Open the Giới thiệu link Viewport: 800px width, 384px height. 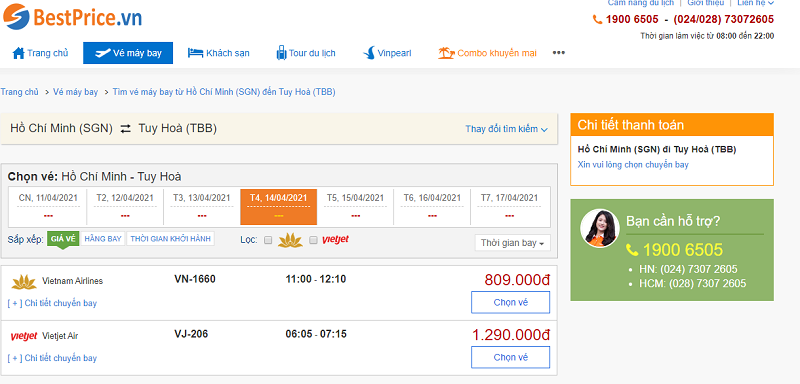(706, 3)
